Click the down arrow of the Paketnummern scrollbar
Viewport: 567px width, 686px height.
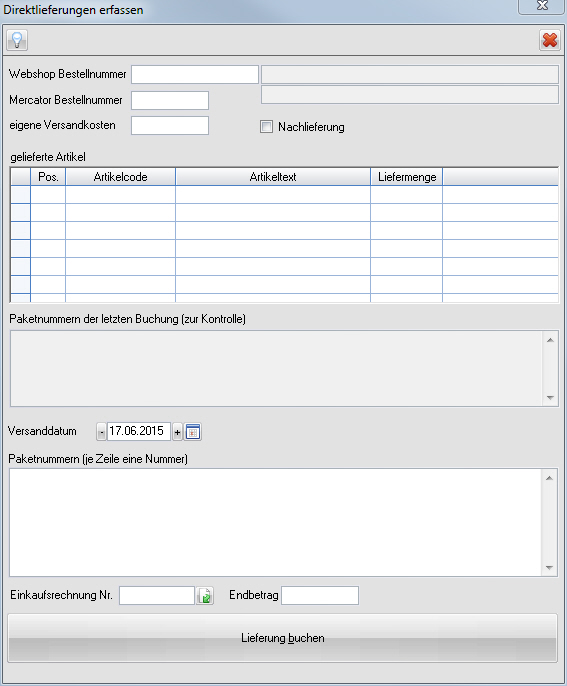tap(550, 568)
